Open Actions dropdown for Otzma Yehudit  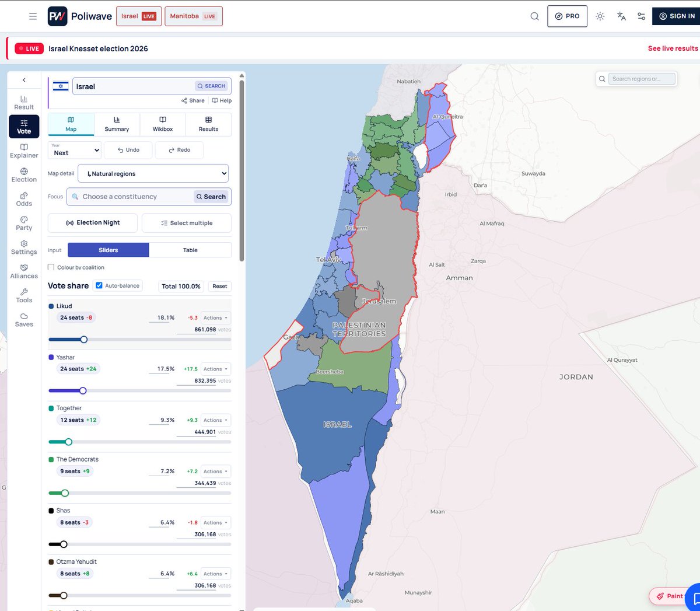click(215, 574)
